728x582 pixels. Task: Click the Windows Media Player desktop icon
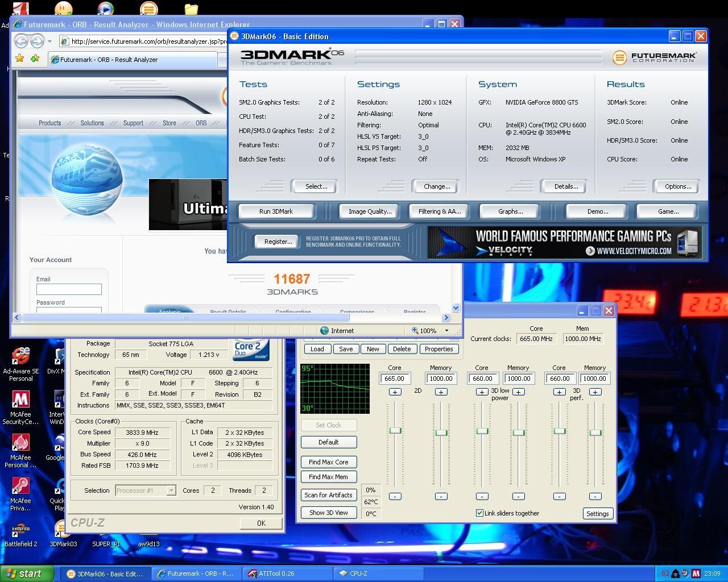[106, 8]
